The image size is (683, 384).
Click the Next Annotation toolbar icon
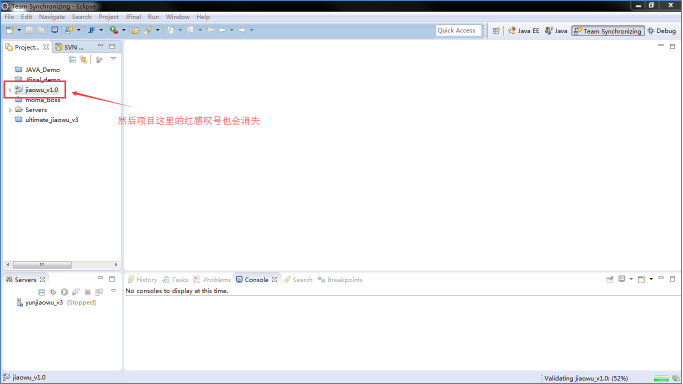[x=170, y=30]
